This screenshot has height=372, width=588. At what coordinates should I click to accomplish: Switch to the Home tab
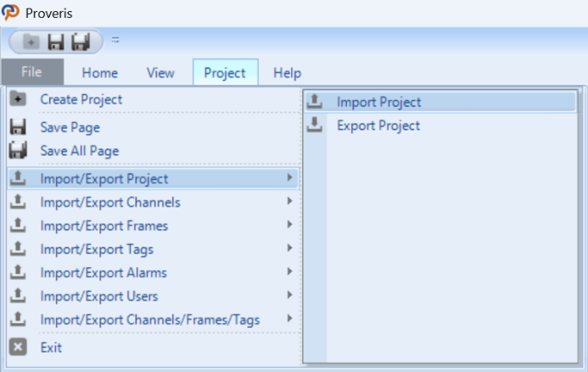point(100,73)
